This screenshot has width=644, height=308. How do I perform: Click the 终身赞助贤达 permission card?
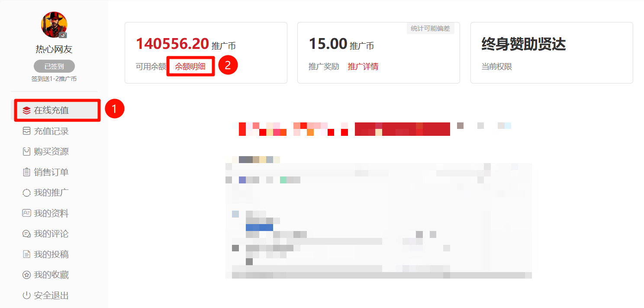552,53
